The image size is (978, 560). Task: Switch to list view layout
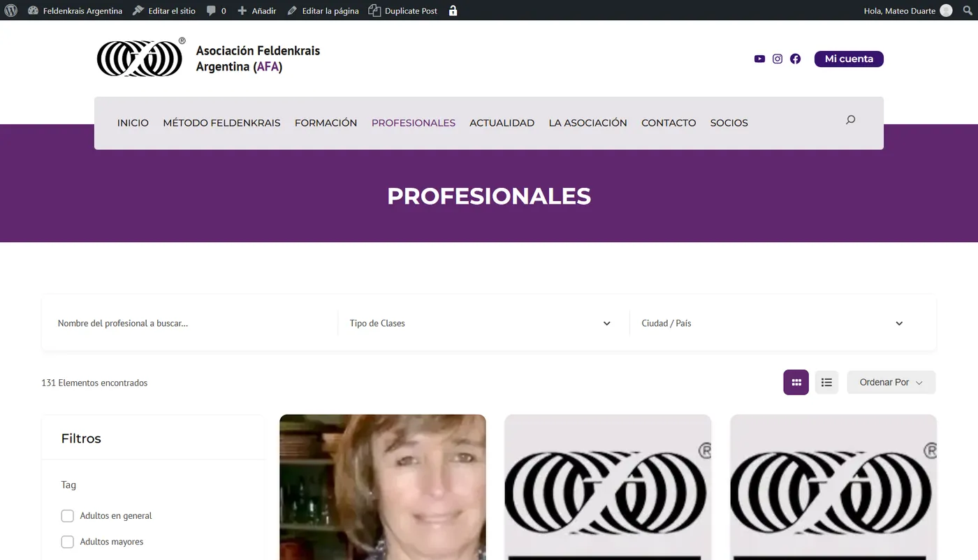826,382
